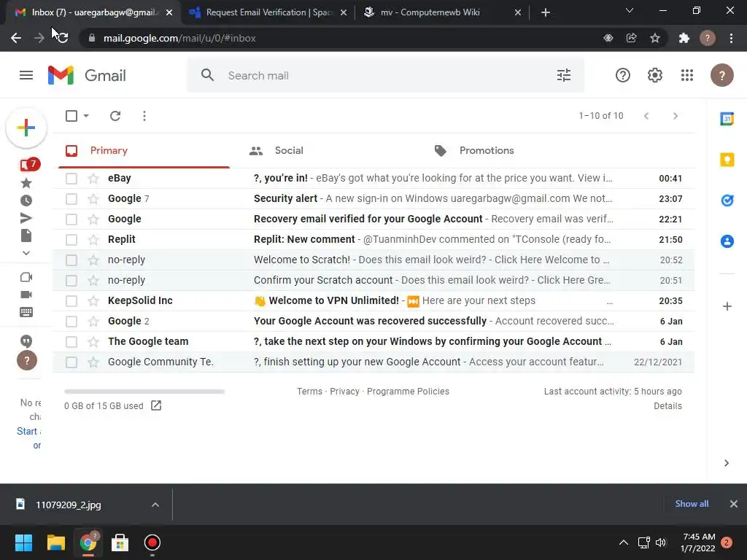Switch to mv - Computernewb Wiki tab
The height and width of the screenshot is (560, 747).
(x=443, y=12)
